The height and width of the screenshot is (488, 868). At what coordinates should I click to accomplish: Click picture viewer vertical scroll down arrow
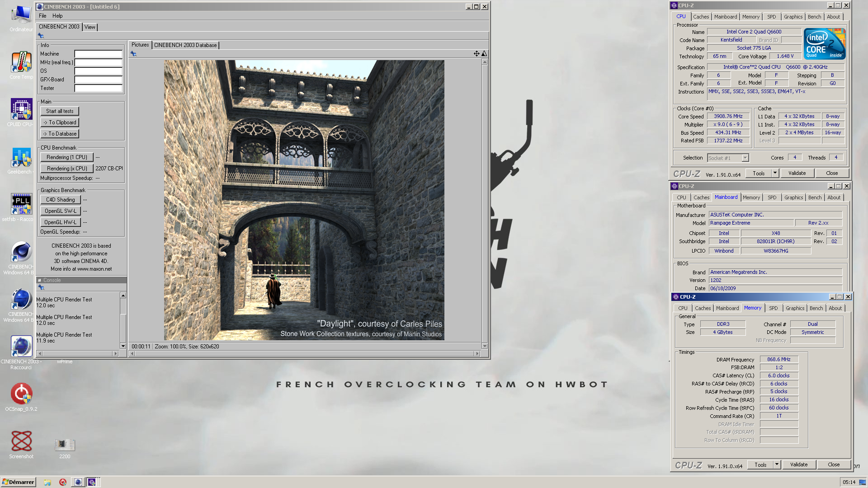click(485, 346)
